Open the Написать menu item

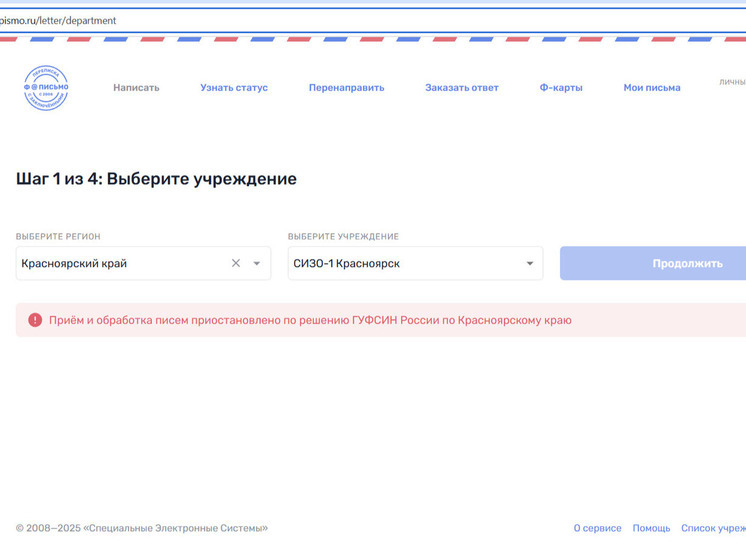point(136,88)
